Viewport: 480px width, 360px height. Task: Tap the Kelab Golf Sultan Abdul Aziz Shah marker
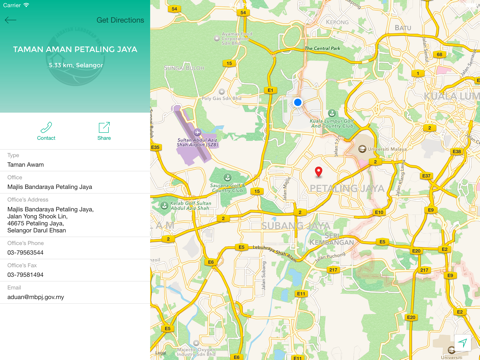164,206
